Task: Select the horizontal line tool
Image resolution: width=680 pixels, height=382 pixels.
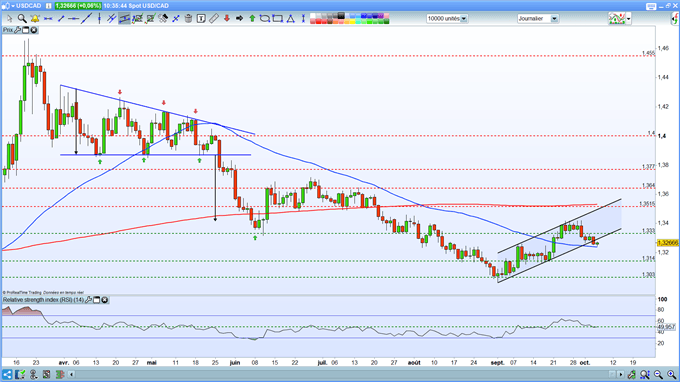Action: [x=73, y=19]
